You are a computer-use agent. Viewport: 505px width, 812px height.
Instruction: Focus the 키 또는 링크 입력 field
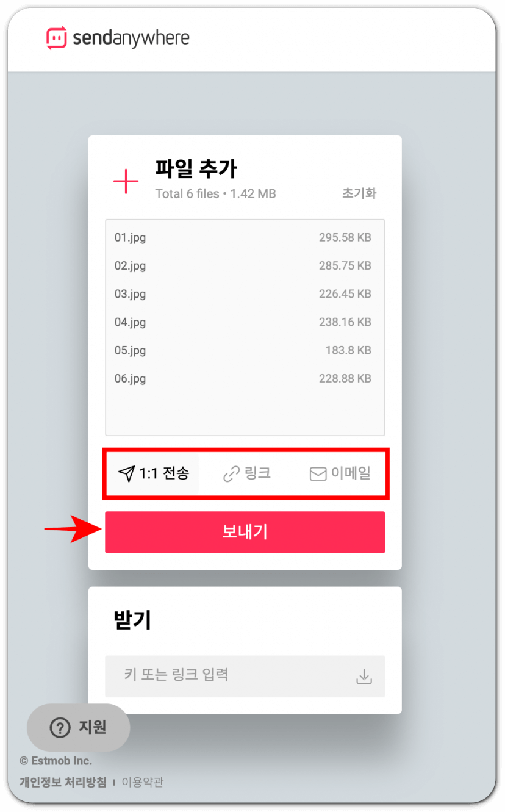click(245, 676)
